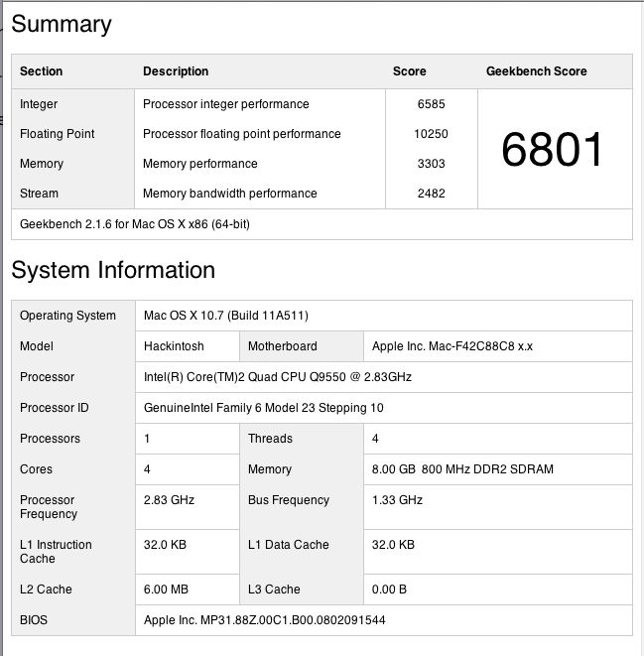
Task: Click the Processor Frequency label
Action: tap(49, 507)
